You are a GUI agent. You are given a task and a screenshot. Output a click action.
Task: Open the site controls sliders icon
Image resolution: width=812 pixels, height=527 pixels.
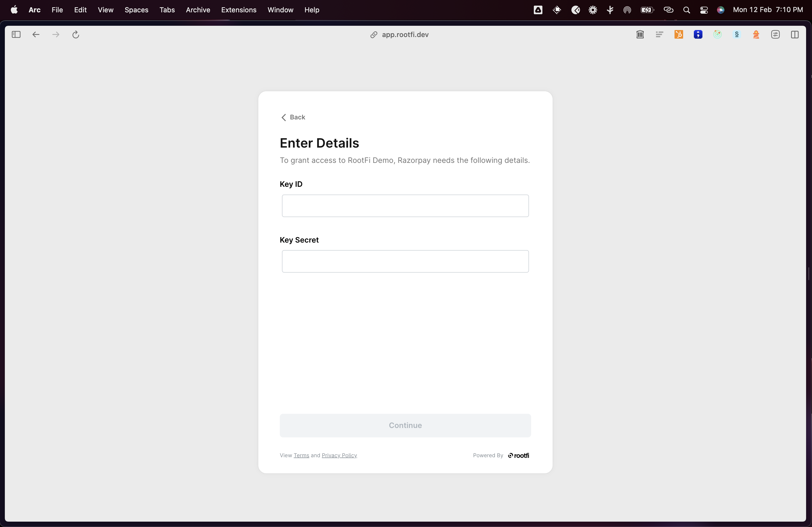click(775, 34)
